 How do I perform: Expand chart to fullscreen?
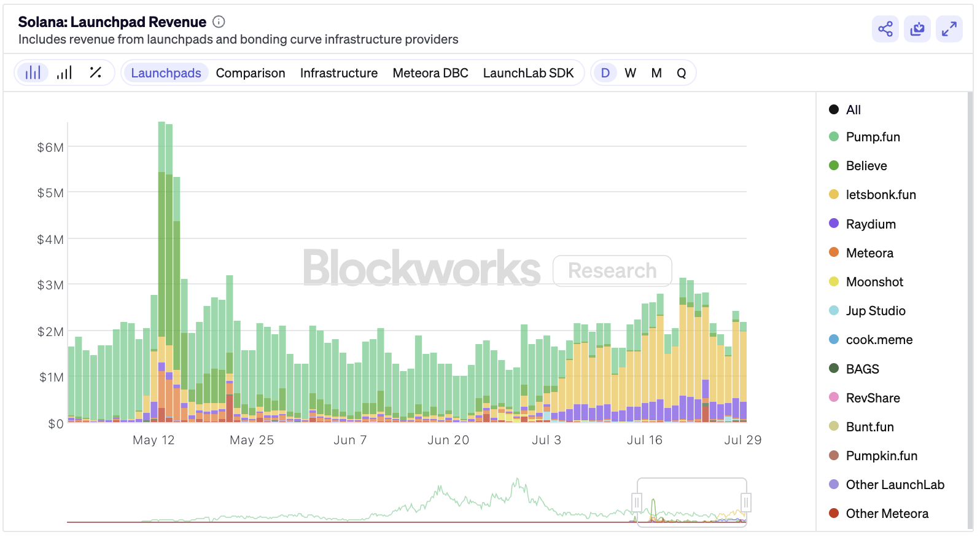pyautogui.click(x=949, y=29)
